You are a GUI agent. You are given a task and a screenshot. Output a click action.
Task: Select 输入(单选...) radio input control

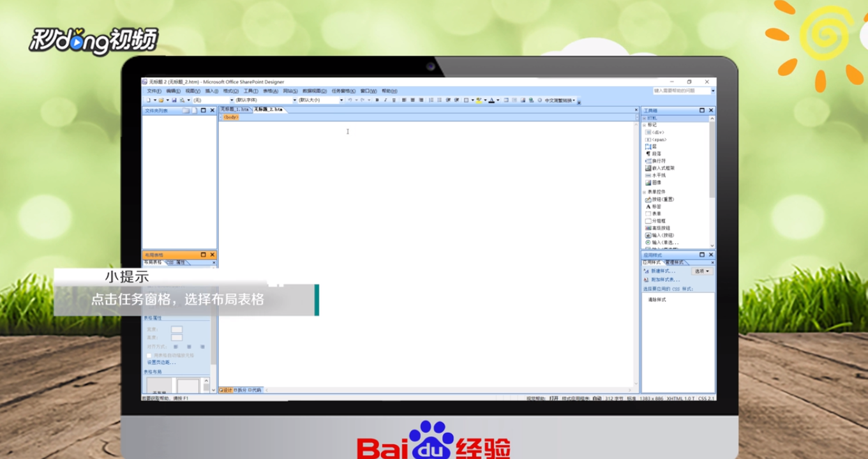[x=661, y=243]
